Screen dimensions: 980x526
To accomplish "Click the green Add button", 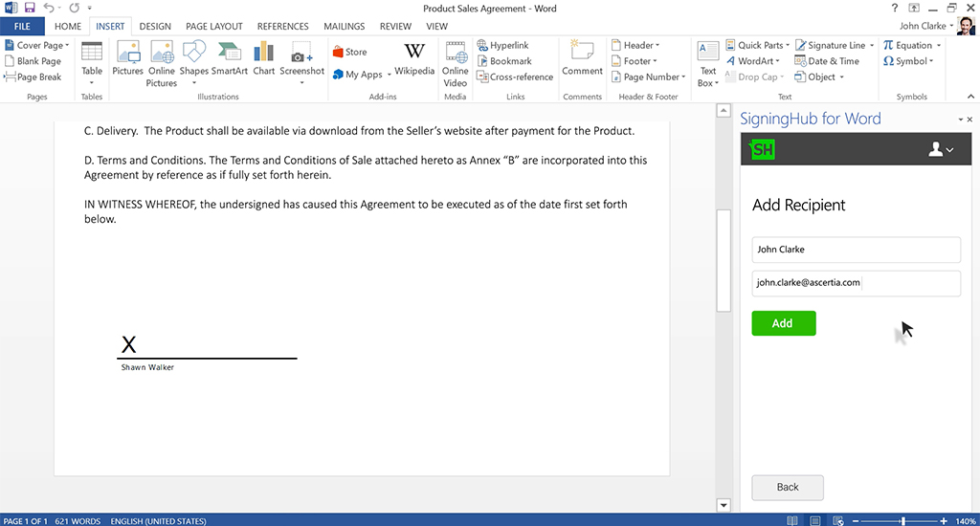I will coord(784,323).
